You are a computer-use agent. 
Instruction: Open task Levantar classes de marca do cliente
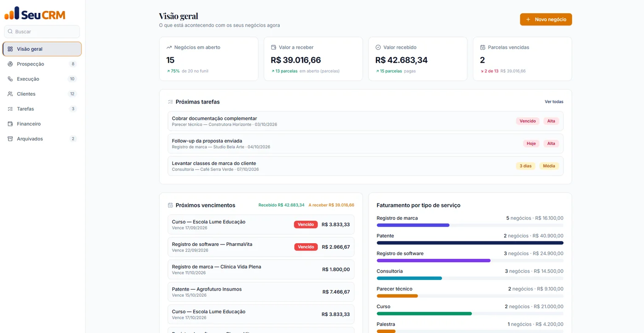365,166
